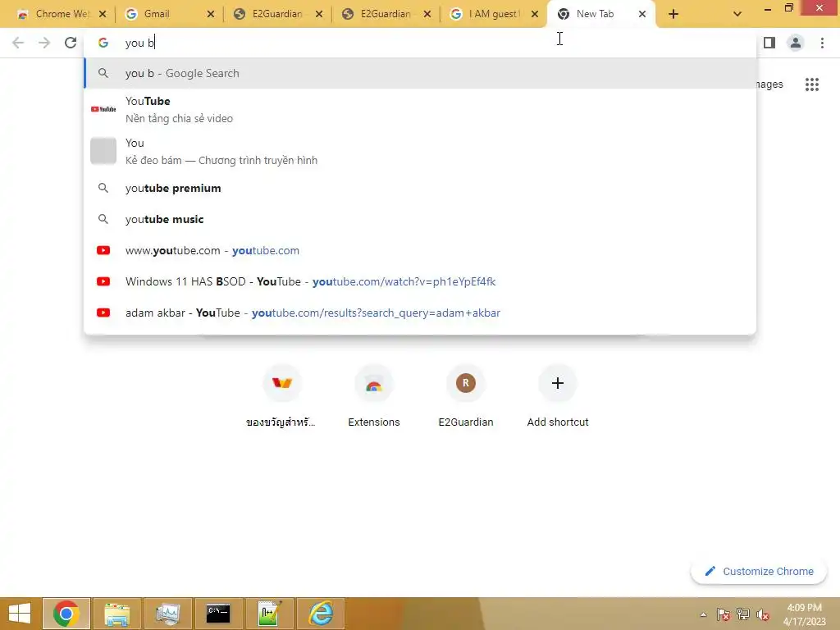
Task: Click the Action Center flag tray icon
Action: click(723, 614)
